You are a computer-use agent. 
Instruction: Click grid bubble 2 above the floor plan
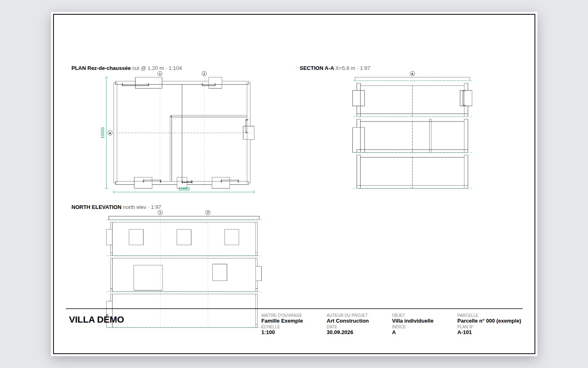pyautogui.click(x=204, y=74)
